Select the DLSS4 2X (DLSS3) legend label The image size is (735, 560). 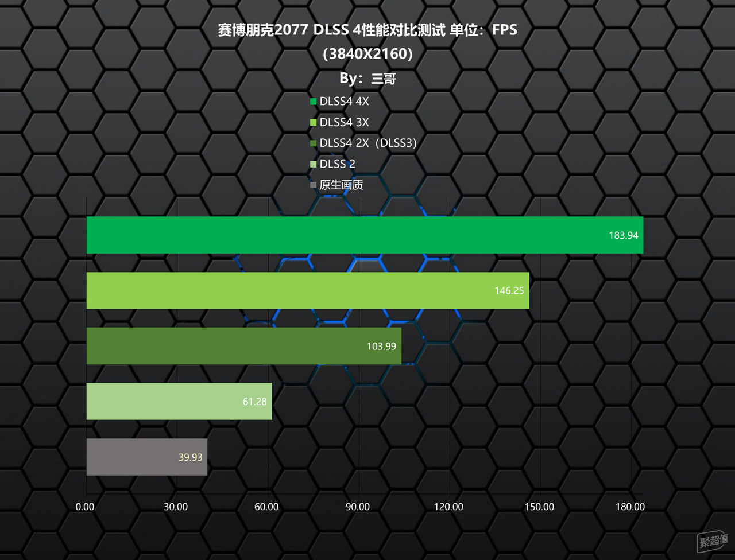tap(367, 143)
